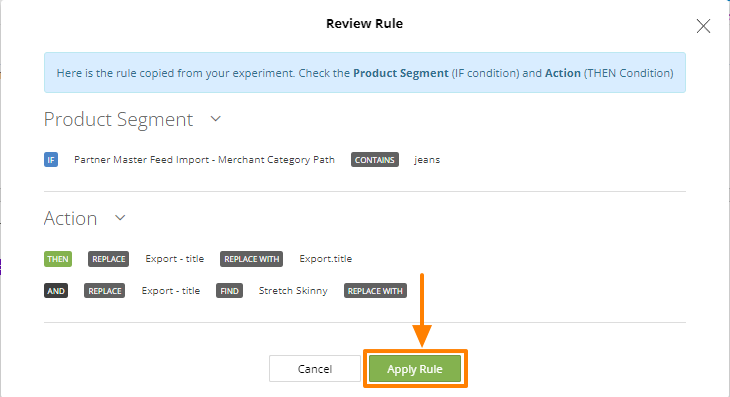The height and width of the screenshot is (397, 730).
Task: Apply the rule with the green button
Action: tap(415, 369)
